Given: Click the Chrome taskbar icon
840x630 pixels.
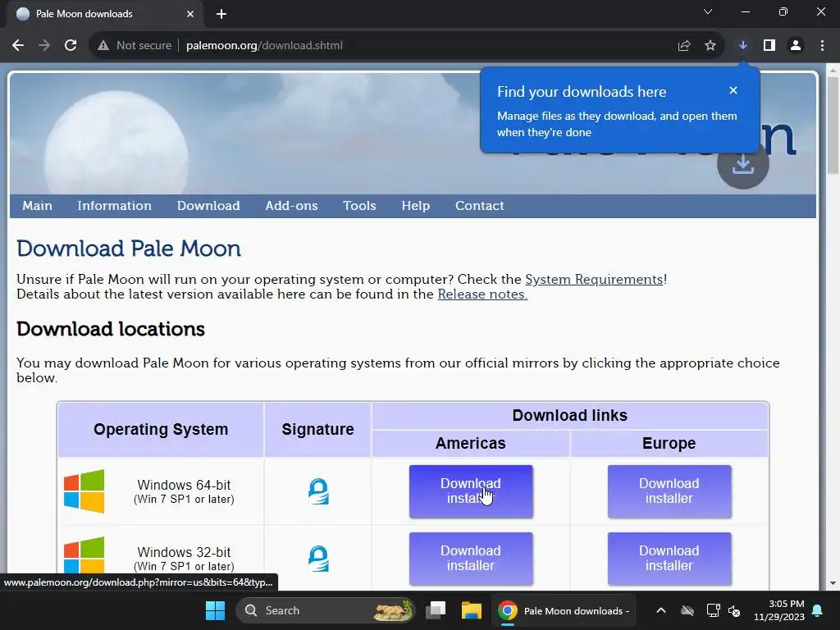Looking at the screenshot, I should [507, 610].
